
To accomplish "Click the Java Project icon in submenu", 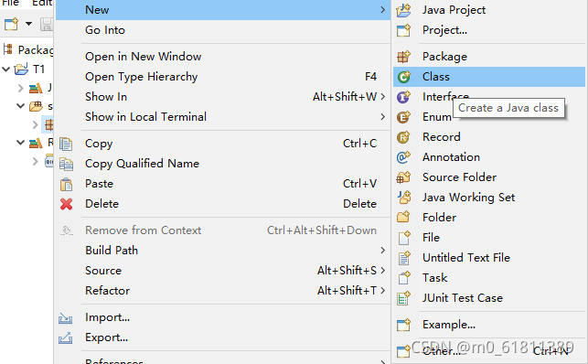I will coord(403,10).
